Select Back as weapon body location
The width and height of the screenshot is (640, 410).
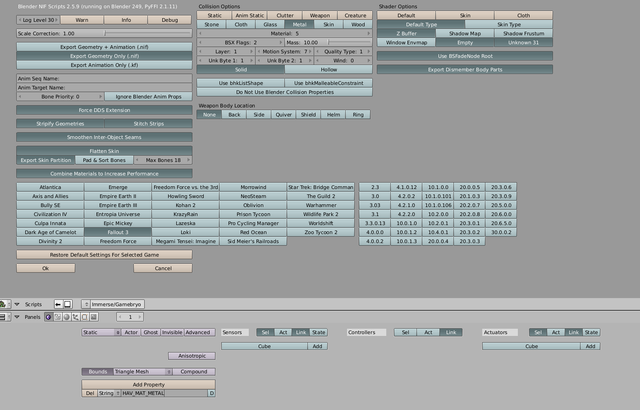pos(234,115)
